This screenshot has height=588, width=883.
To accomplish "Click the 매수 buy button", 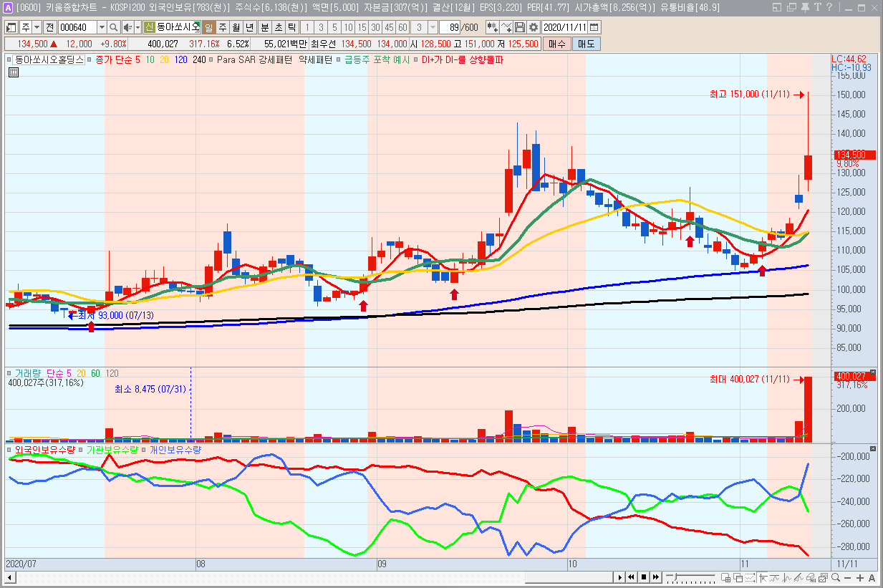I will click(x=556, y=44).
